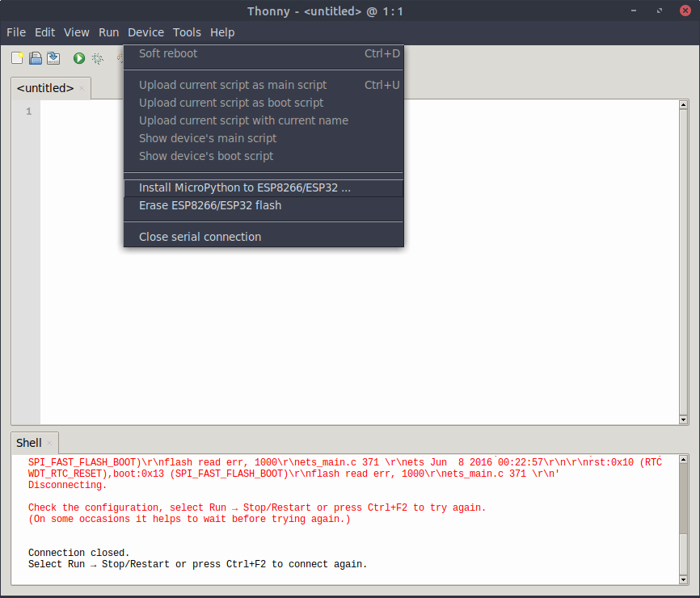Click the Shell scrollbar down arrow

pos(683,579)
